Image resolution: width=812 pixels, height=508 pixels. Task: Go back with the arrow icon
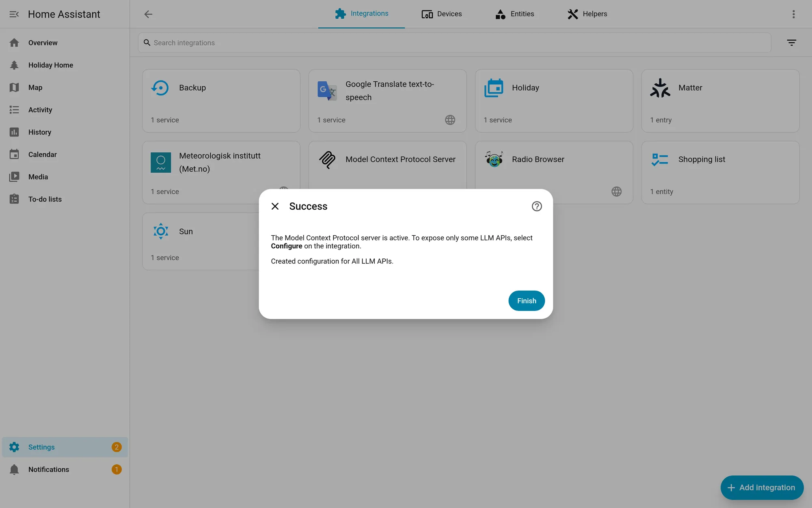click(148, 14)
